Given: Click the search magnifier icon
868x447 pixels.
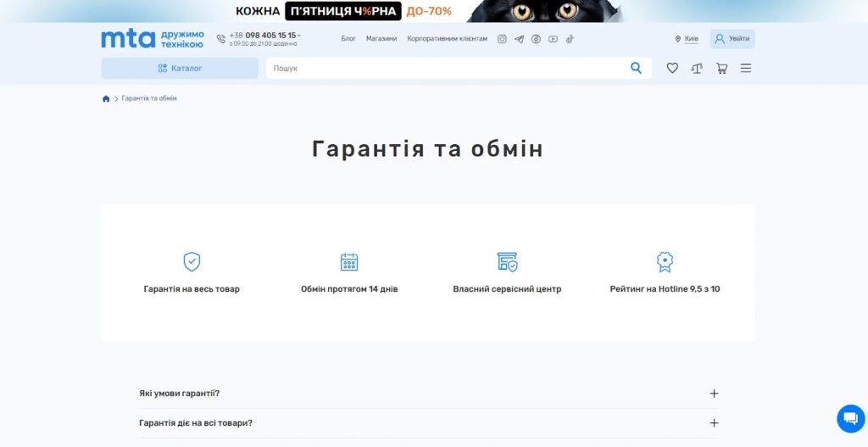Looking at the screenshot, I should [636, 68].
